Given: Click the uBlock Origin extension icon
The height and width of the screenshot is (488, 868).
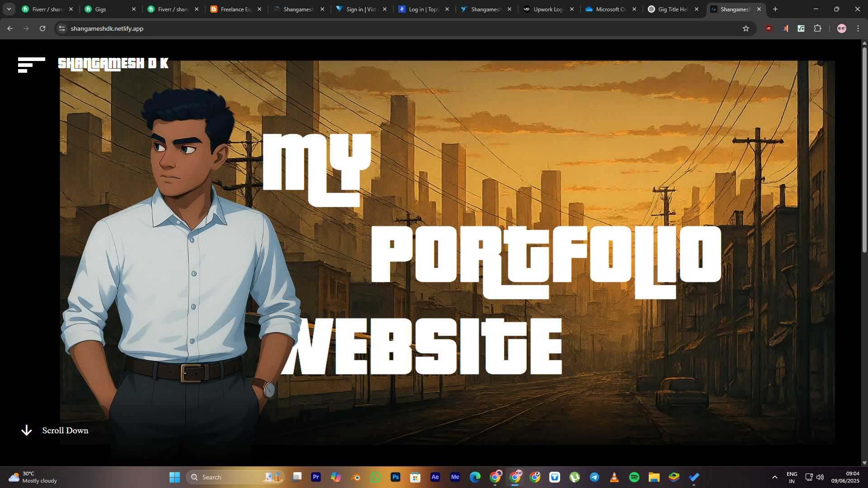Looking at the screenshot, I should click(x=769, y=28).
